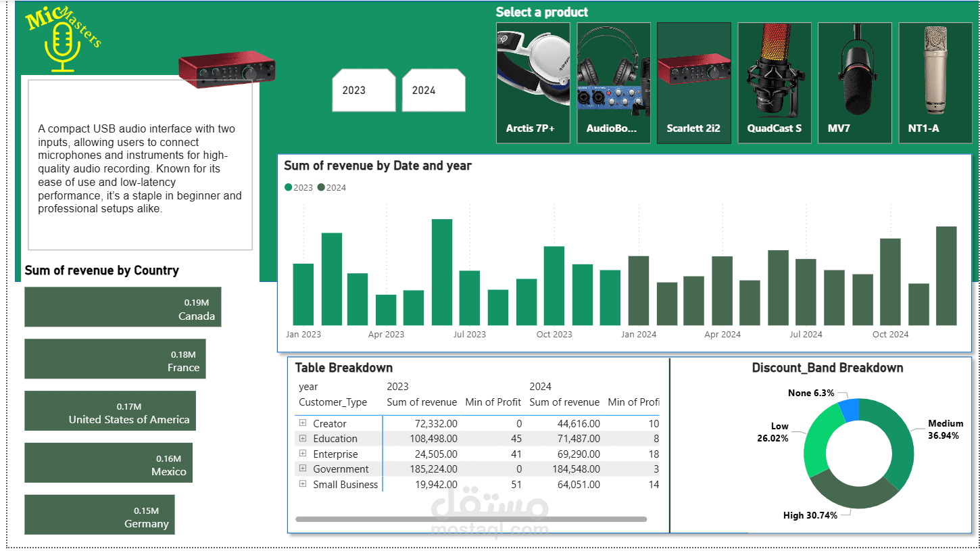Select the Germany revenue bar
The width and height of the screenshot is (980, 551).
(100, 514)
